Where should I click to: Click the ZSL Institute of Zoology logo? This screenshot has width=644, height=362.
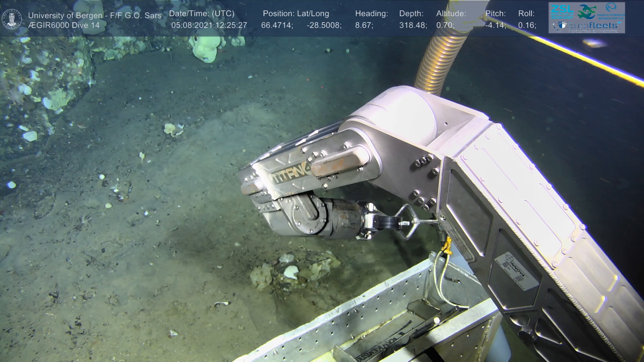point(562,11)
